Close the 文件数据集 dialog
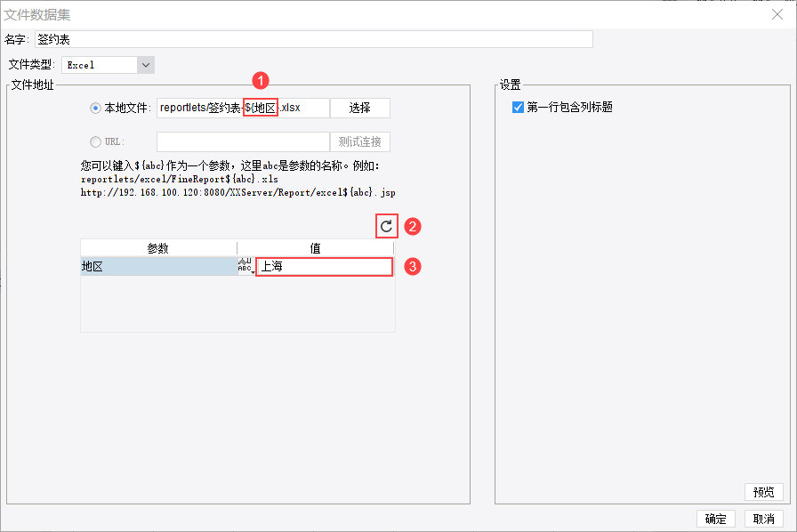Image resolution: width=797 pixels, height=532 pixels. [x=777, y=14]
